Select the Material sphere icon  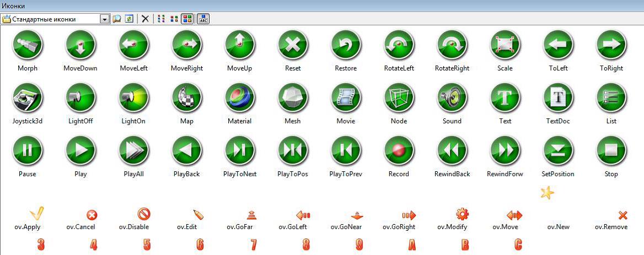[240, 98]
